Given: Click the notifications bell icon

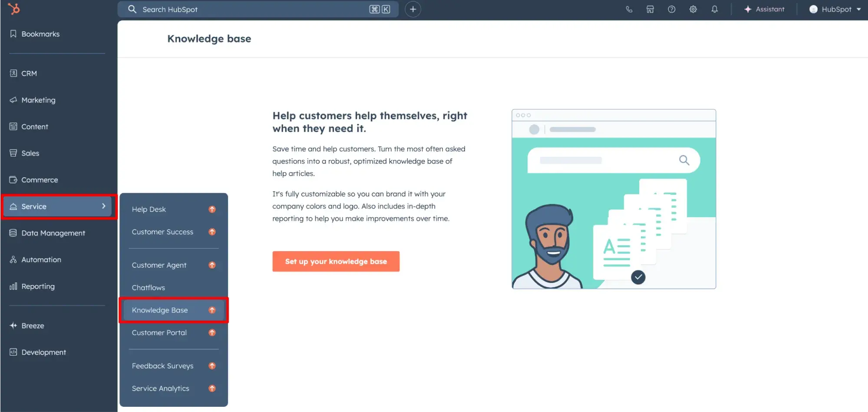Looking at the screenshot, I should click(x=715, y=9).
